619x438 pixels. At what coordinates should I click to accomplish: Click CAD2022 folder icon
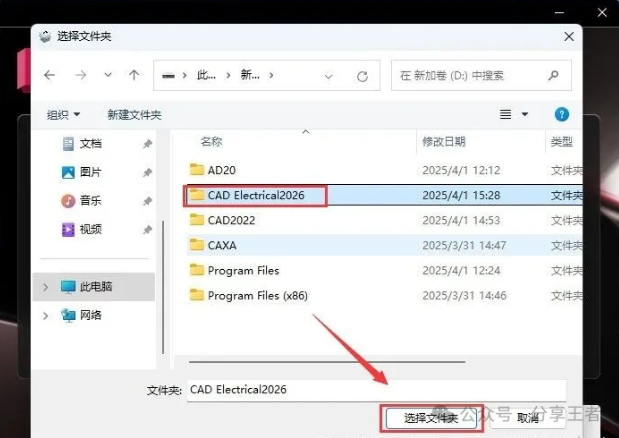click(197, 219)
